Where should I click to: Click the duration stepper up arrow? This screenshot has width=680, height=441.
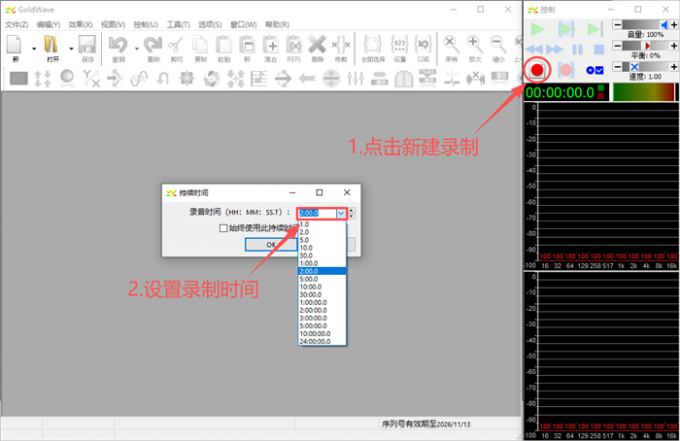[351, 211]
